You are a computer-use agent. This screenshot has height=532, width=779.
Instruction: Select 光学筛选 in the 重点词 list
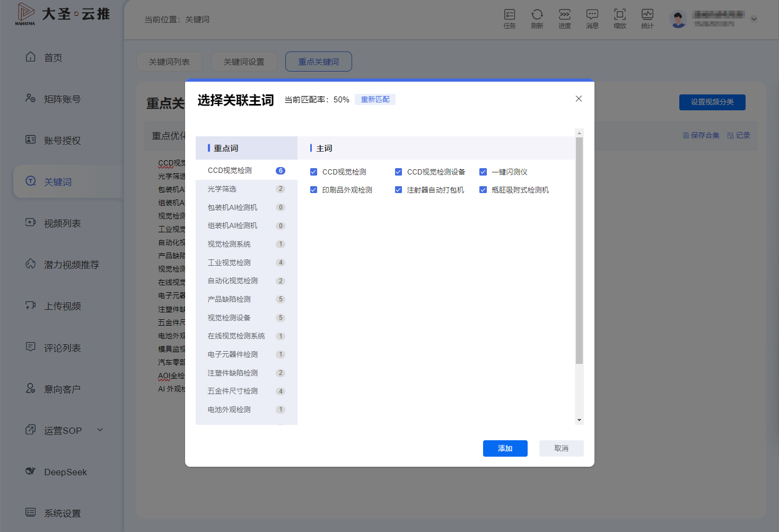click(x=247, y=189)
